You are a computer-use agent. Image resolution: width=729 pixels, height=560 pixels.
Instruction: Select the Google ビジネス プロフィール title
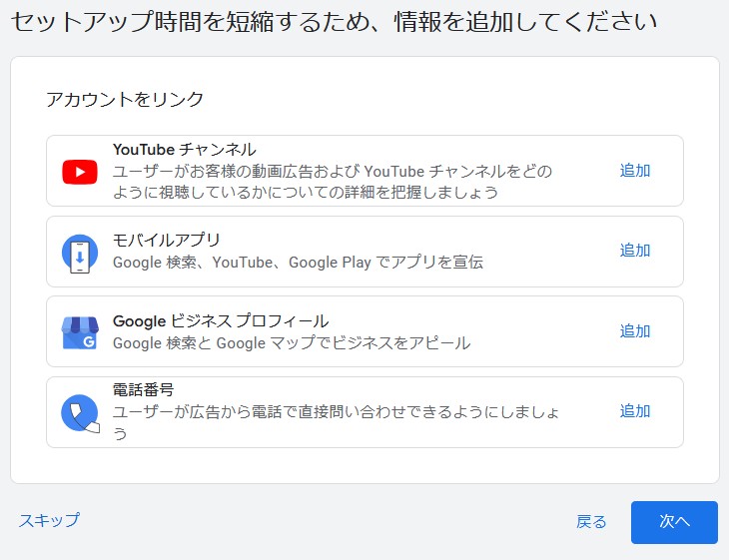pos(221,321)
